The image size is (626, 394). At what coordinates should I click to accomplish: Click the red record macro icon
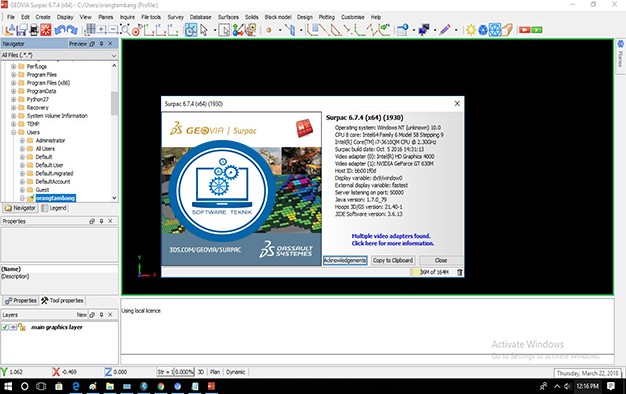point(524,30)
